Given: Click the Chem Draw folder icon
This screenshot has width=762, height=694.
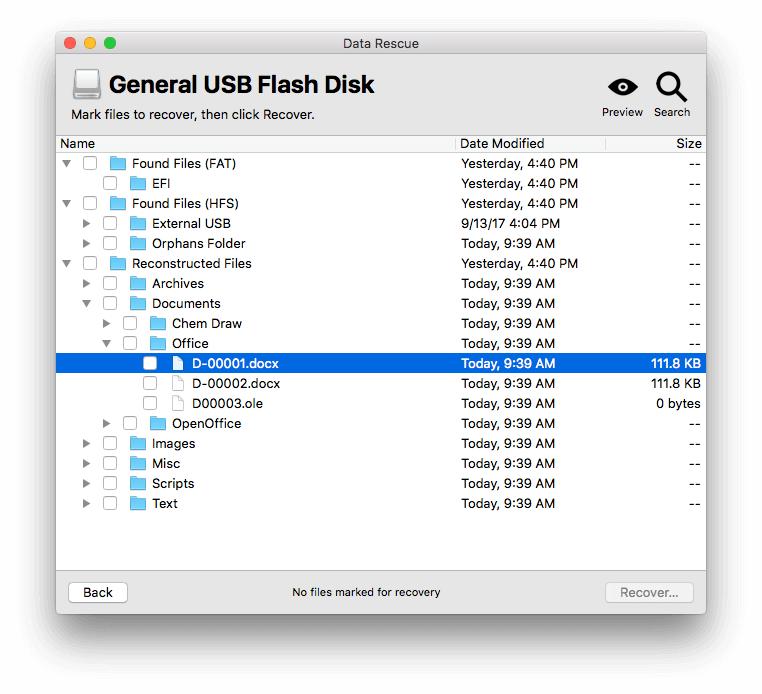Looking at the screenshot, I should pos(158,323).
